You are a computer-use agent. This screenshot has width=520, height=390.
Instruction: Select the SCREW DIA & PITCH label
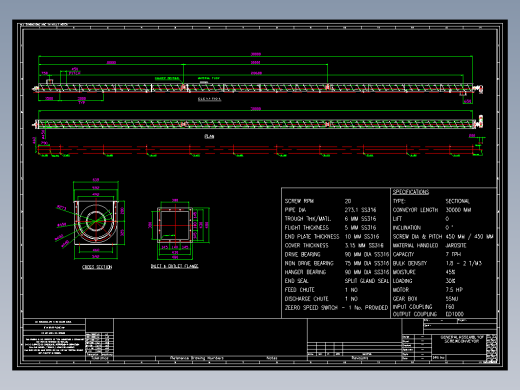pyautogui.click(x=417, y=236)
